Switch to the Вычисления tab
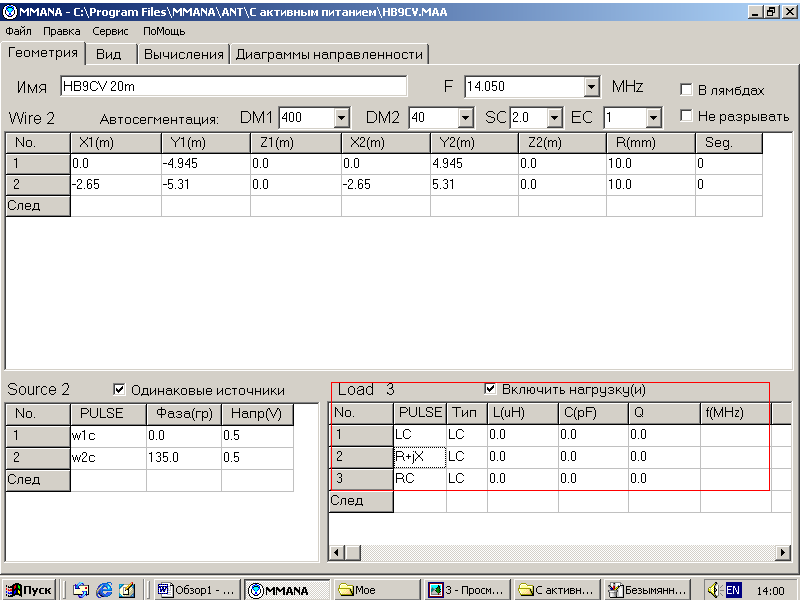Viewport: 800px width, 600px height. point(184,54)
